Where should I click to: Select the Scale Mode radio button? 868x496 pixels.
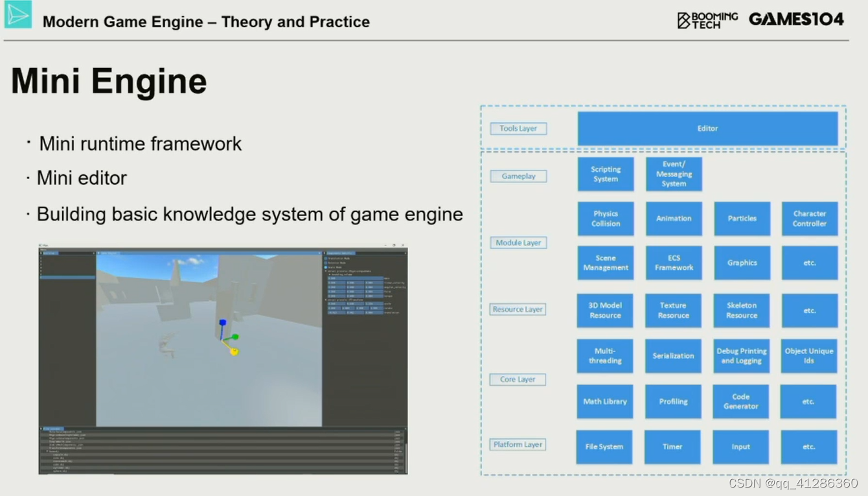(x=325, y=267)
